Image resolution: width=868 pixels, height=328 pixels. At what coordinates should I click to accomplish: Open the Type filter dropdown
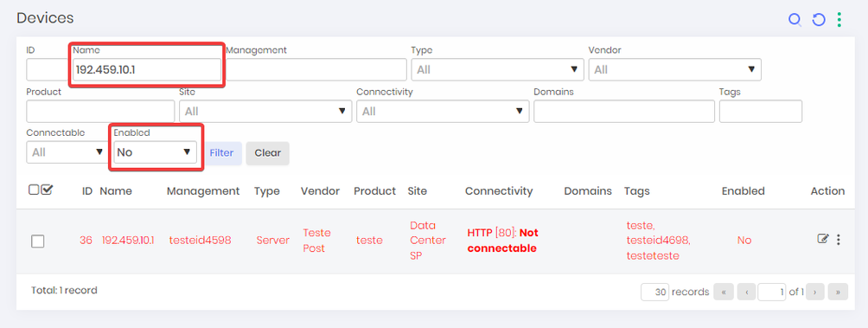coord(497,70)
